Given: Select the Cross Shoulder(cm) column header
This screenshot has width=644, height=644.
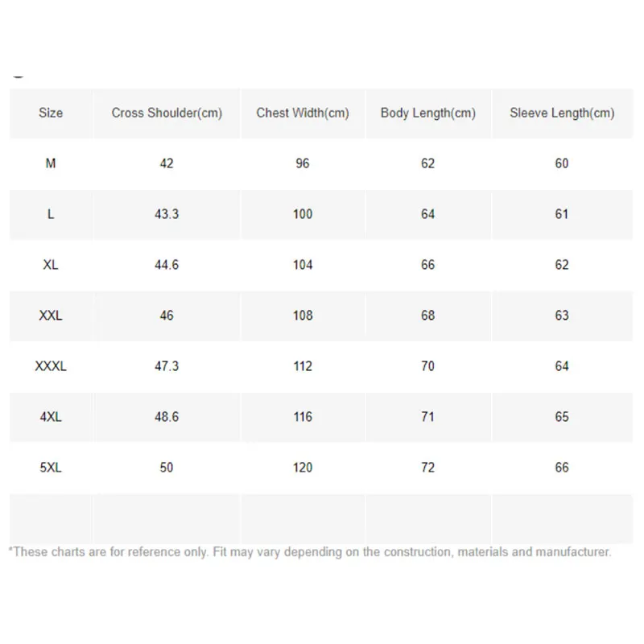Looking at the screenshot, I should click(167, 113).
